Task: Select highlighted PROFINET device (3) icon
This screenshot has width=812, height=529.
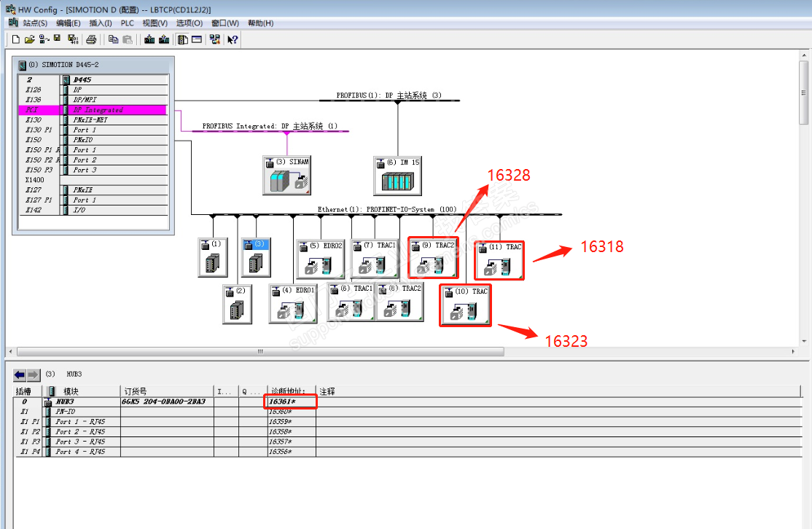Action: coord(257,257)
